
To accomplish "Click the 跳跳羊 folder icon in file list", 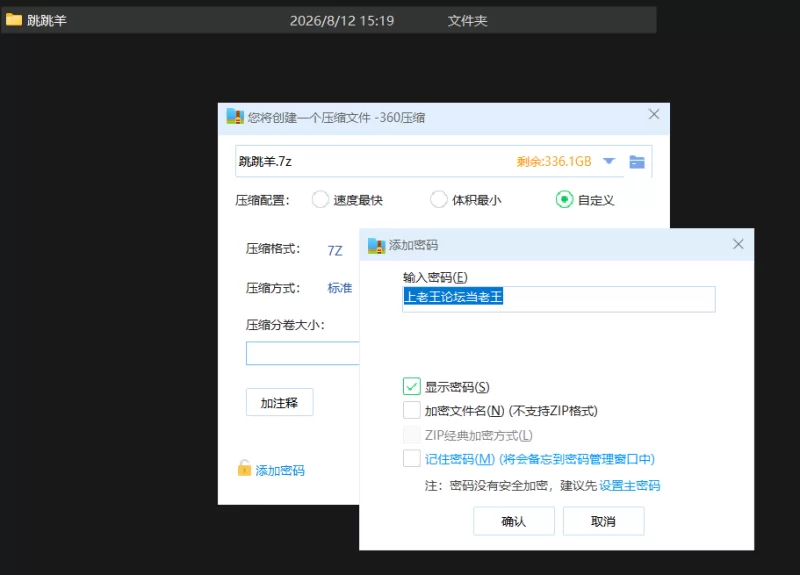I will point(14,20).
